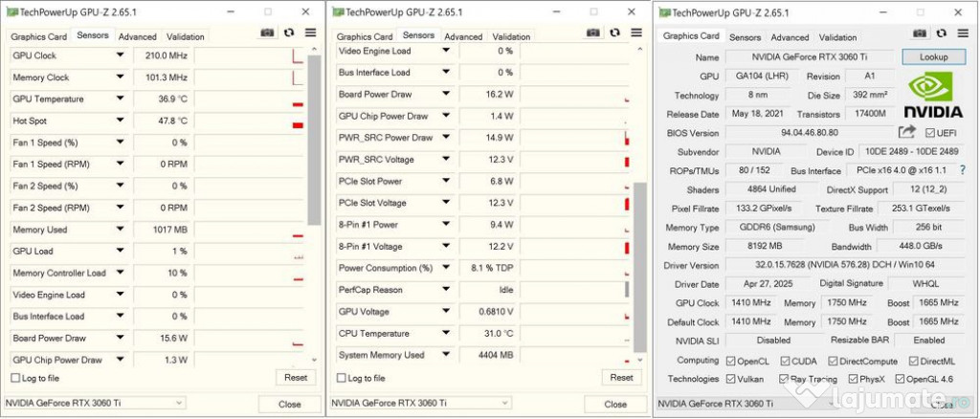Click GPU-Z app icon in left title bar
Viewport: 980px width, 419px height.
(x=11, y=11)
